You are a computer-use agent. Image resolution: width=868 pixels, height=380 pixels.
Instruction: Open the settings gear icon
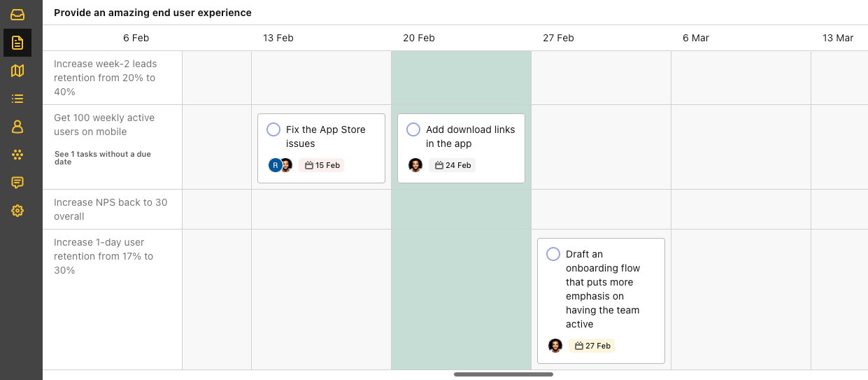point(17,211)
